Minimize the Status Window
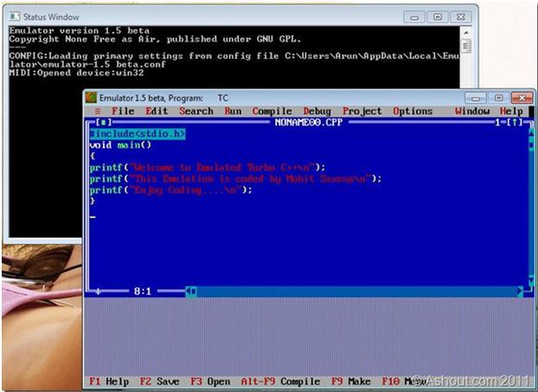Viewport: 538px width, 392px height. [x=414, y=16]
